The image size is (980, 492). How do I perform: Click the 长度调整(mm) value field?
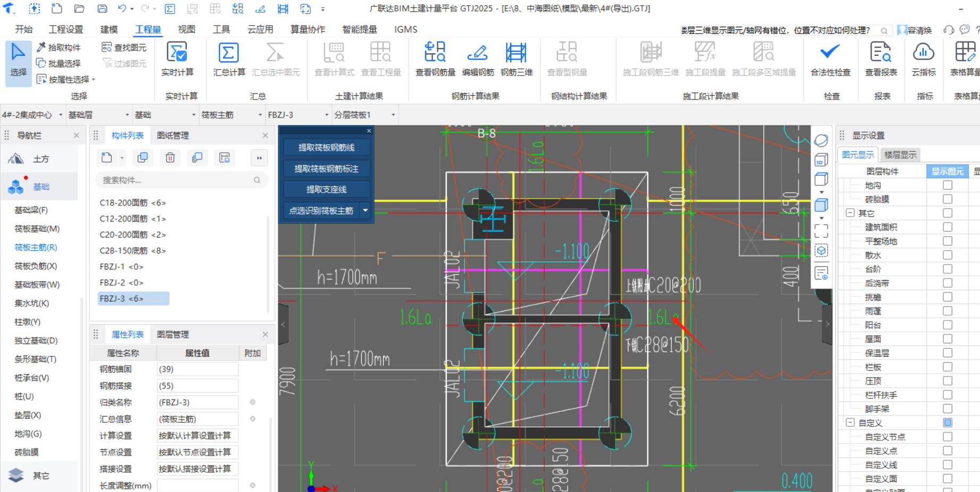click(x=197, y=485)
